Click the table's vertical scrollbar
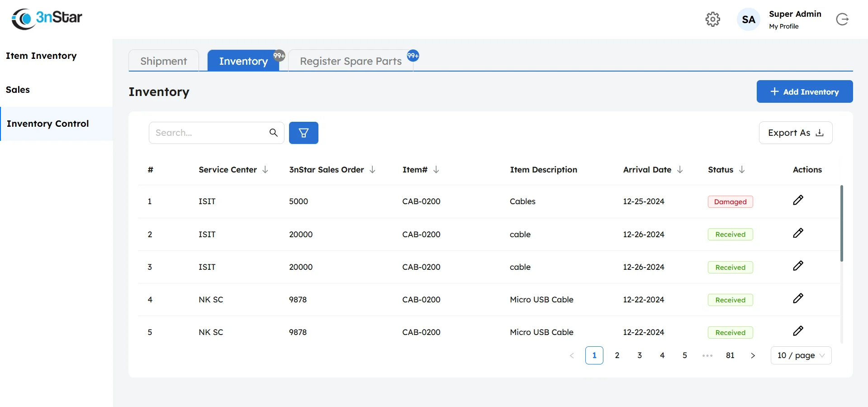The height and width of the screenshot is (407, 868). pos(841,223)
